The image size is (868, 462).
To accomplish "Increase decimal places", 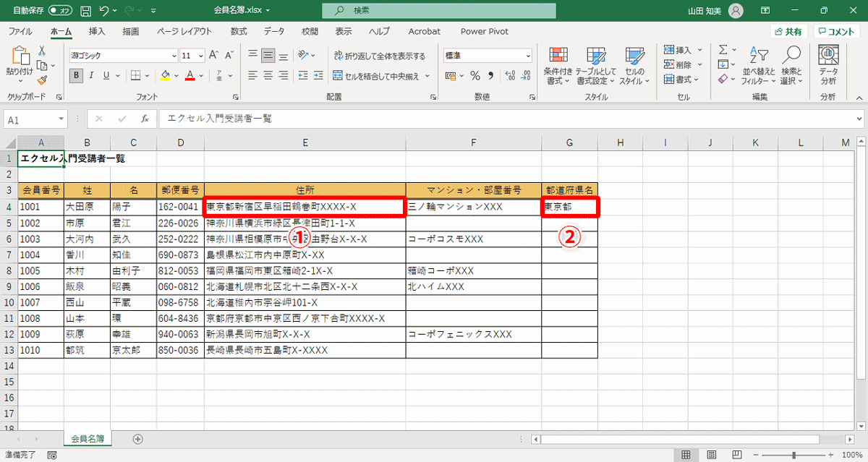I will pyautogui.click(x=509, y=75).
